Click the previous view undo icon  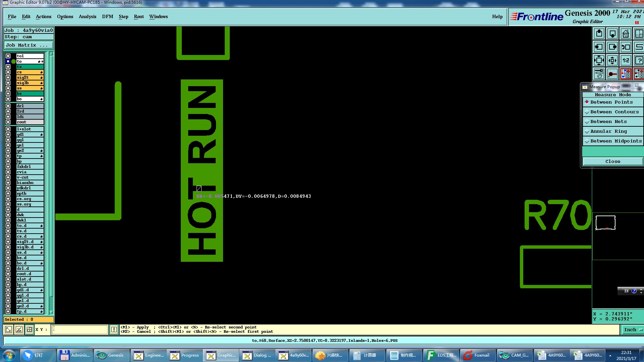(x=626, y=47)
